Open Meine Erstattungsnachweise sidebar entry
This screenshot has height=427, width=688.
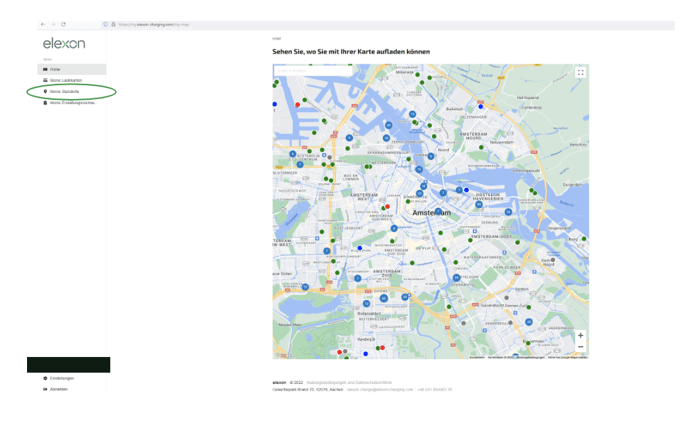tap(72, 103)
